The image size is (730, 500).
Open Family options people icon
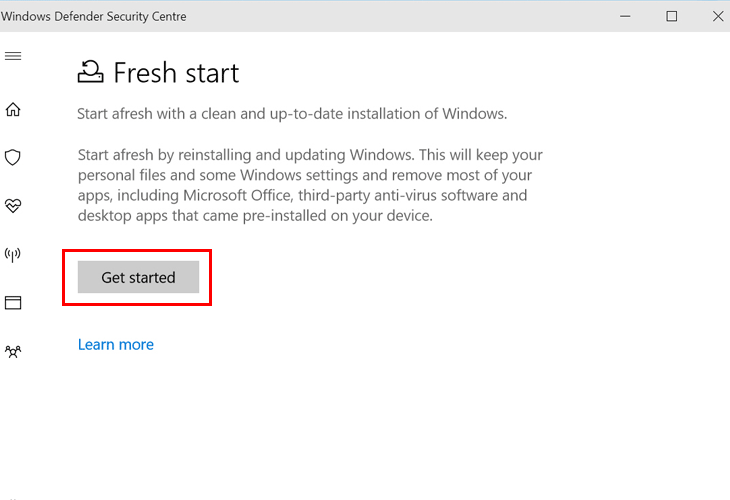click(13, 351)
